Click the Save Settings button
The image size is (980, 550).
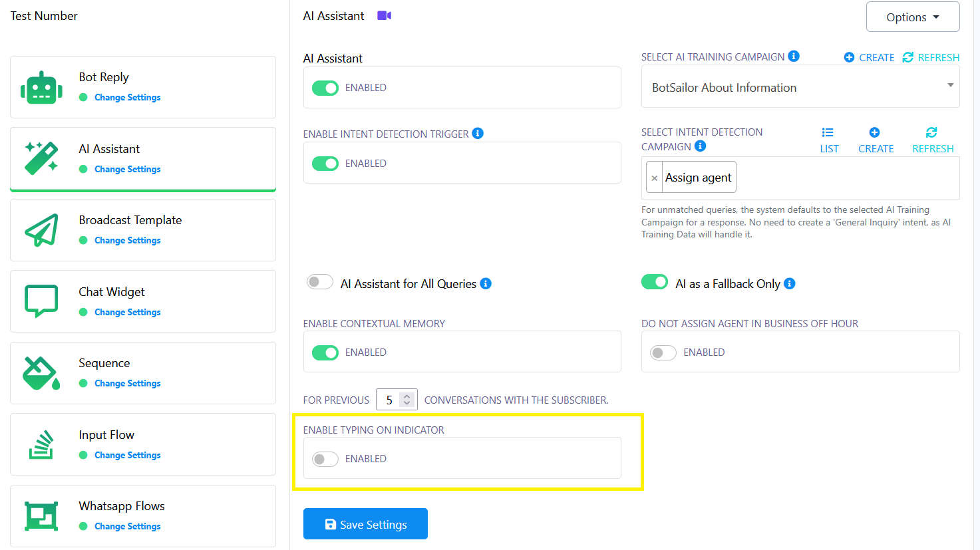click(x=365, y=524)
